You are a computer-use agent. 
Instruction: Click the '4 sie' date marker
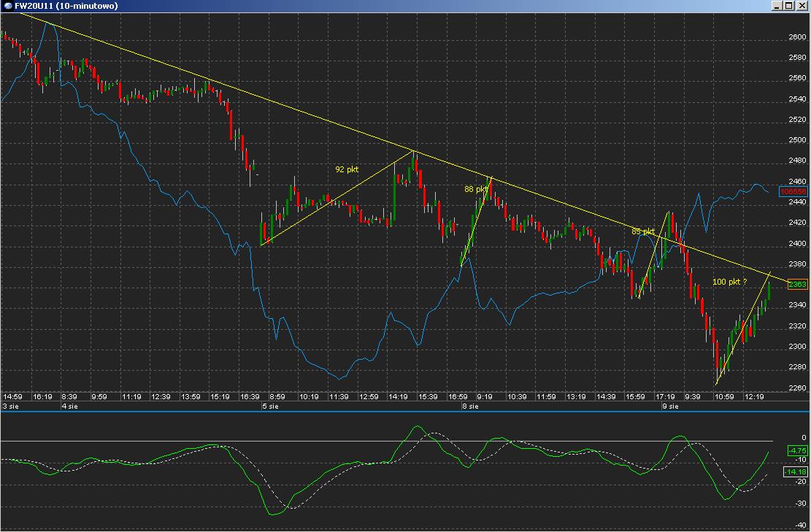[x=70, y=406]
